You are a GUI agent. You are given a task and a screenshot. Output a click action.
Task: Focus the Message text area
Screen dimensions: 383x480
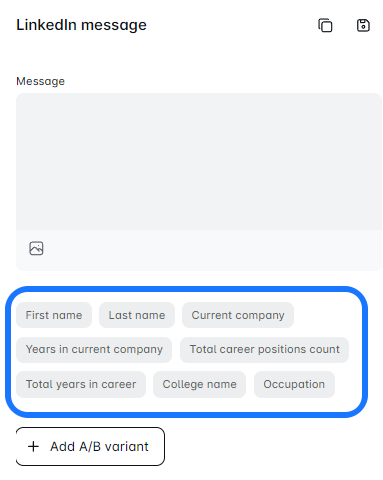199,161
